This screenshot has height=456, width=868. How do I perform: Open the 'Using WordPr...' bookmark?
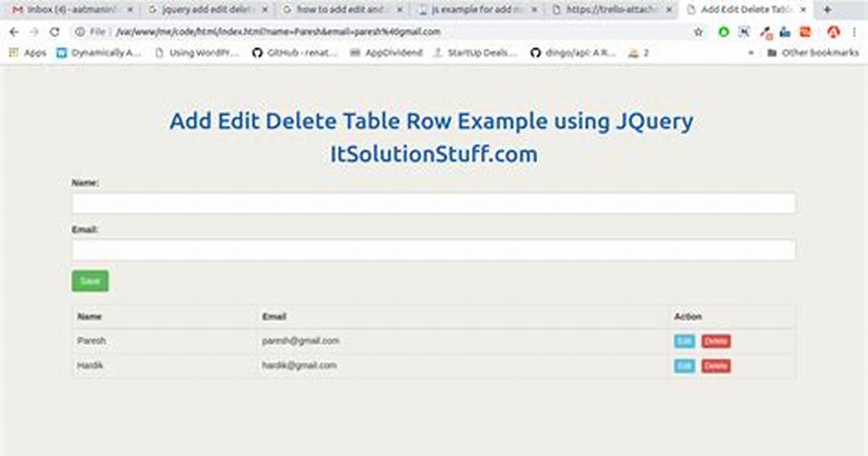tap(197, 53)
